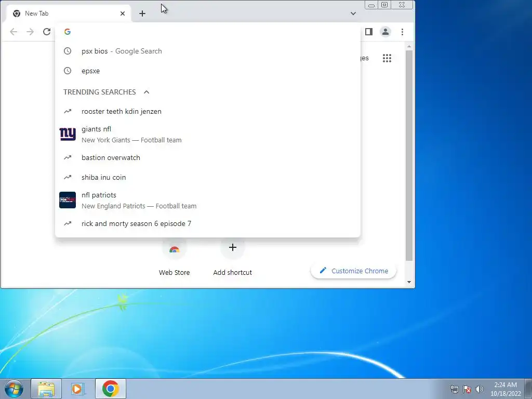
Task: Click the Add shortcut button
Action: coord(232,256)
